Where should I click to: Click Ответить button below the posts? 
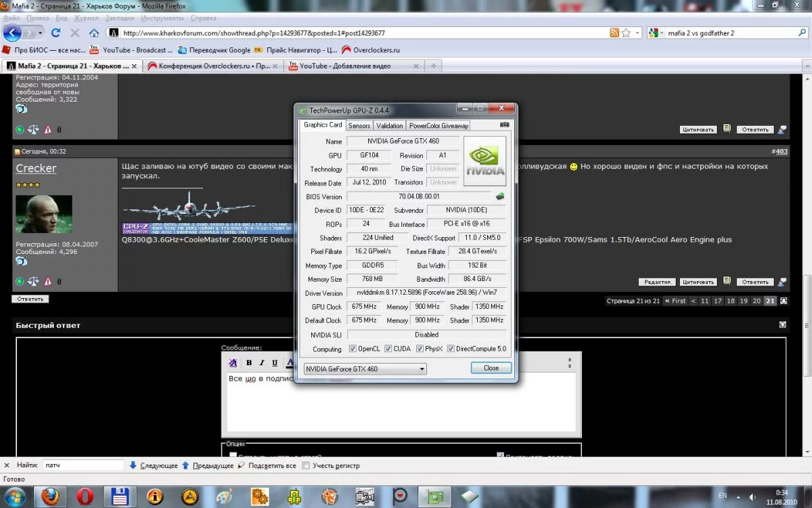point(30,299)
